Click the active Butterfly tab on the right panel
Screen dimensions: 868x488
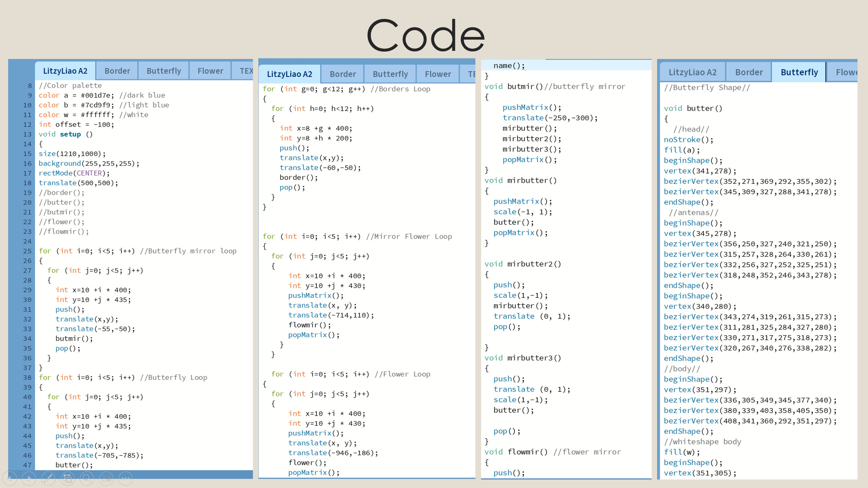coord(798,72)
